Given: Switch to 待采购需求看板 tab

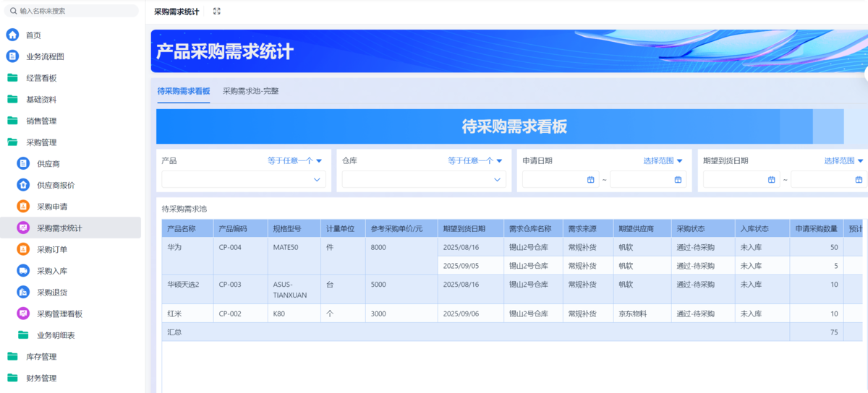Looking at the screenshot, I should coord(184,91).
